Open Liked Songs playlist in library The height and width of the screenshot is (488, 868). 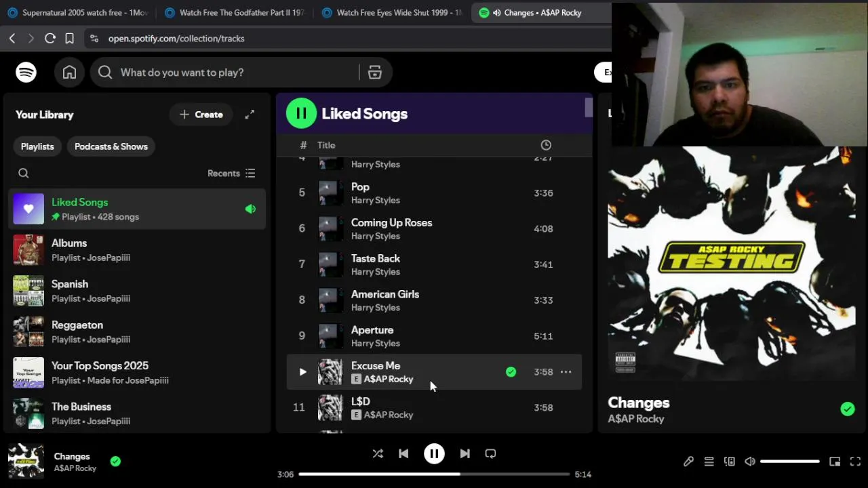pyautogui.click(x=137, y=209)
